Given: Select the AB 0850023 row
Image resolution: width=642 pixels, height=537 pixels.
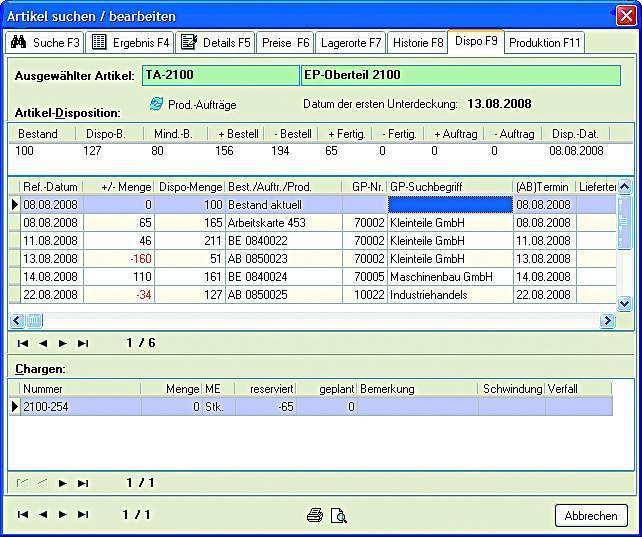Looking at the screenshot, I should [313, 258].
